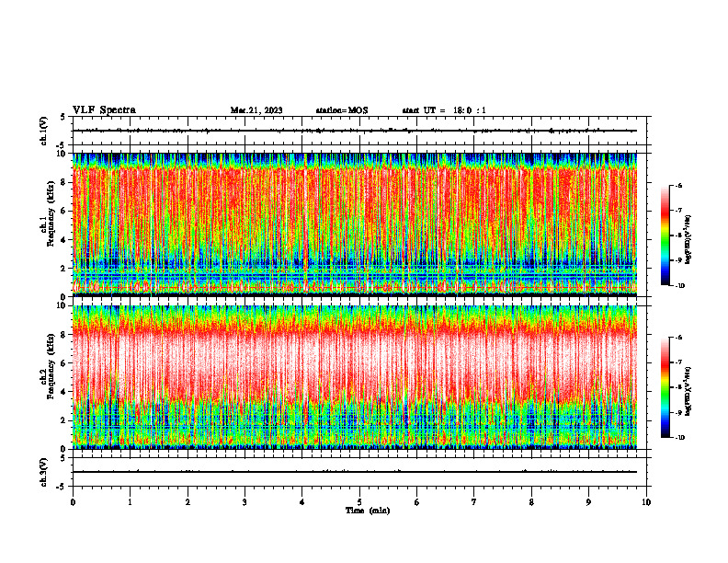Click the ch.2 spectrogram panel
Viewport: 728px width, 563px height.
355,377
